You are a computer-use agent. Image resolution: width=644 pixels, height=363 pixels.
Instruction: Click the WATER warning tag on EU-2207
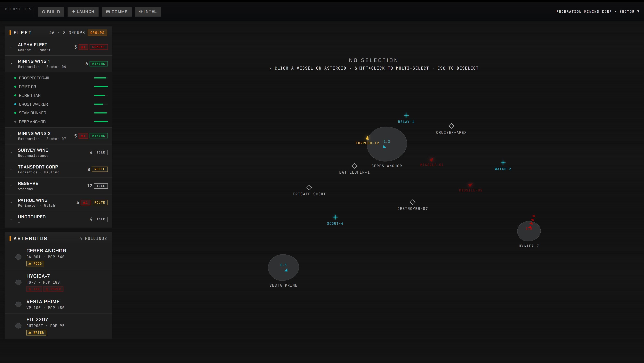(36, 333)
